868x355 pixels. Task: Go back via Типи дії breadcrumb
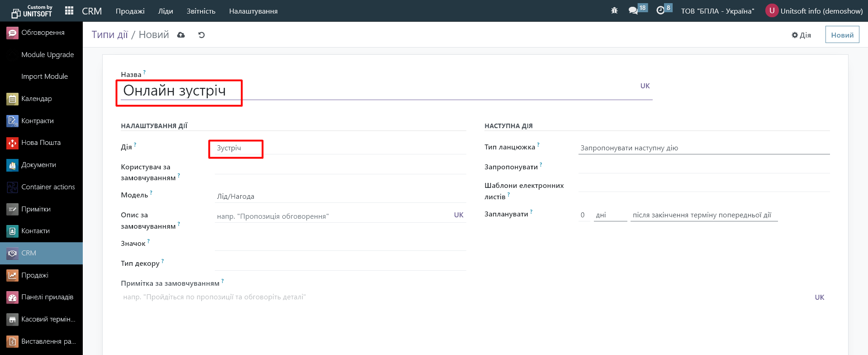point(110,35)
